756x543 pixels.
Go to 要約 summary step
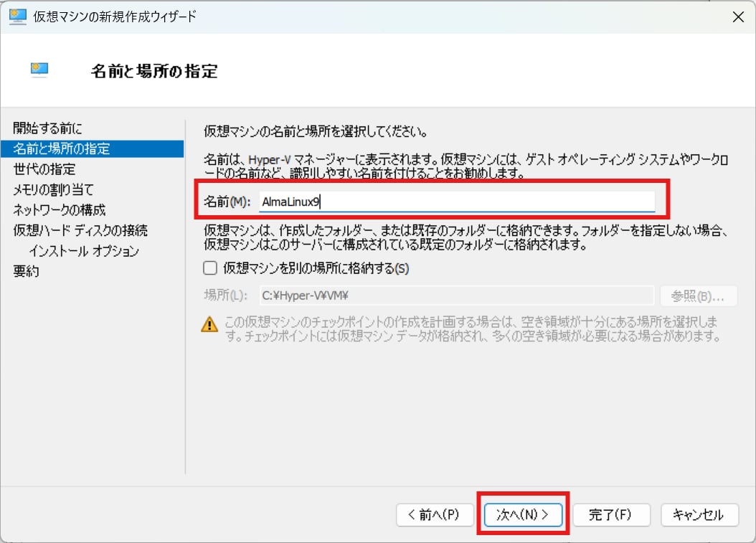(x=26, y=271)
